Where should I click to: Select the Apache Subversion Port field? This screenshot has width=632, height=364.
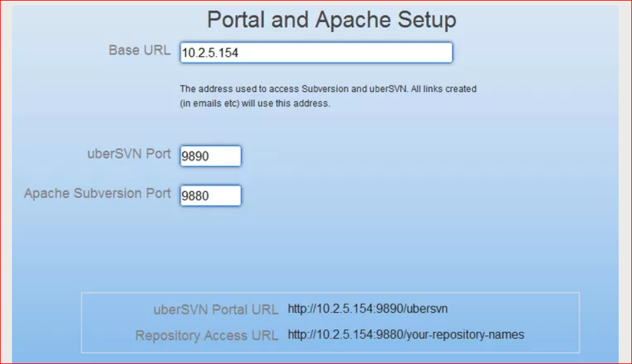coord(211,195)
